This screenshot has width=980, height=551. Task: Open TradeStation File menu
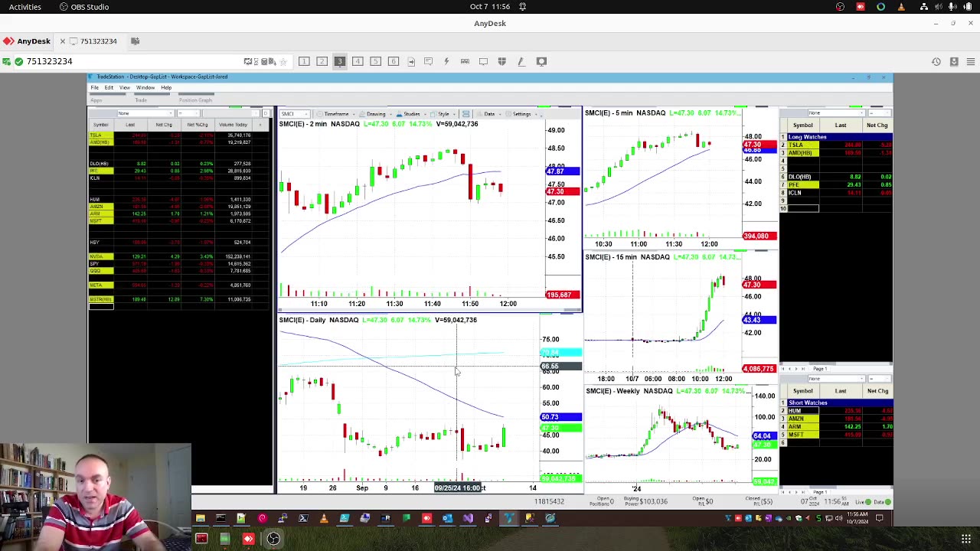click(x=95, y=87)
